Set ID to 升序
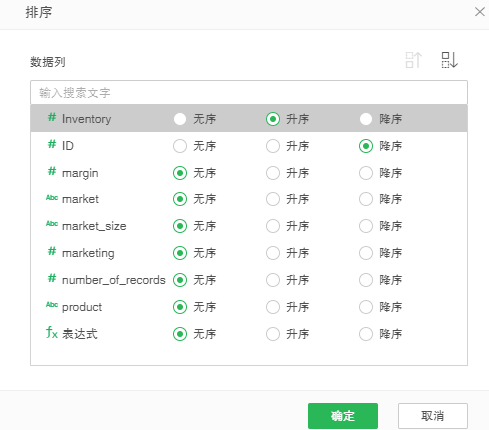This screenshot has width=489, height=430. 273,146
